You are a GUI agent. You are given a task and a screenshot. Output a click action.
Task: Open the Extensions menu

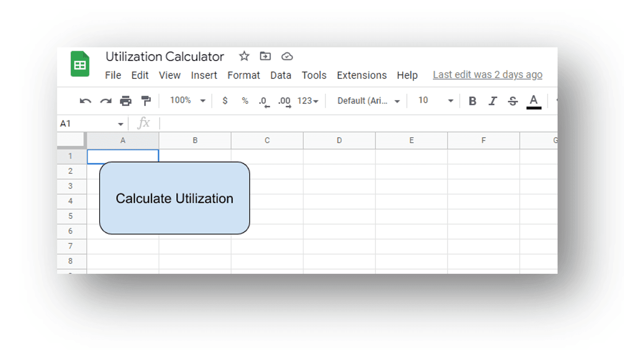click(362, 75)
